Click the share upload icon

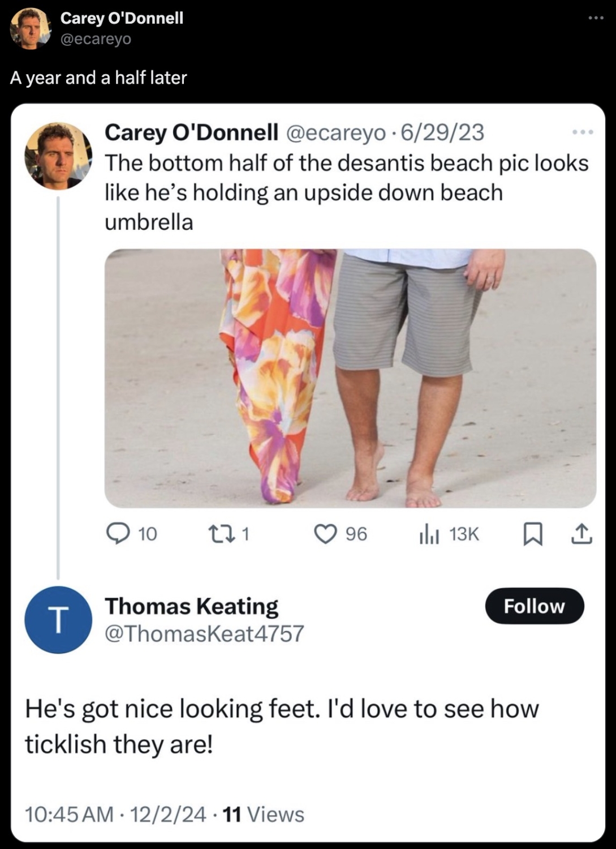(582, 534)
